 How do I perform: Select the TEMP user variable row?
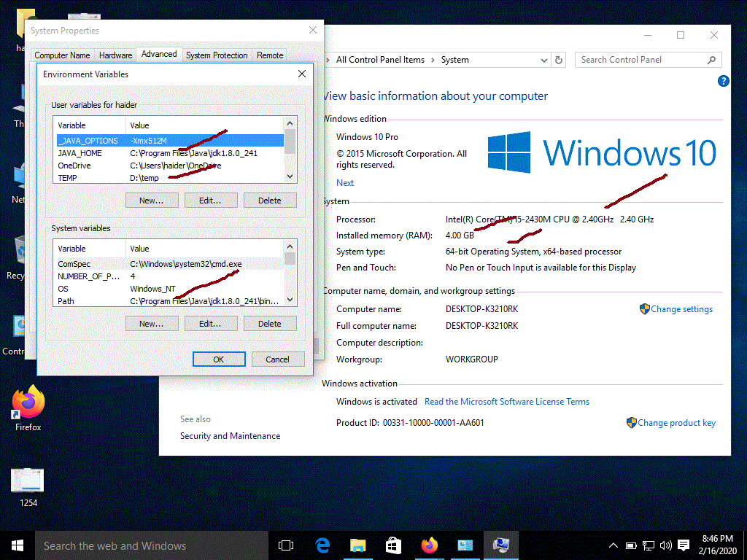tap(170, 178)
